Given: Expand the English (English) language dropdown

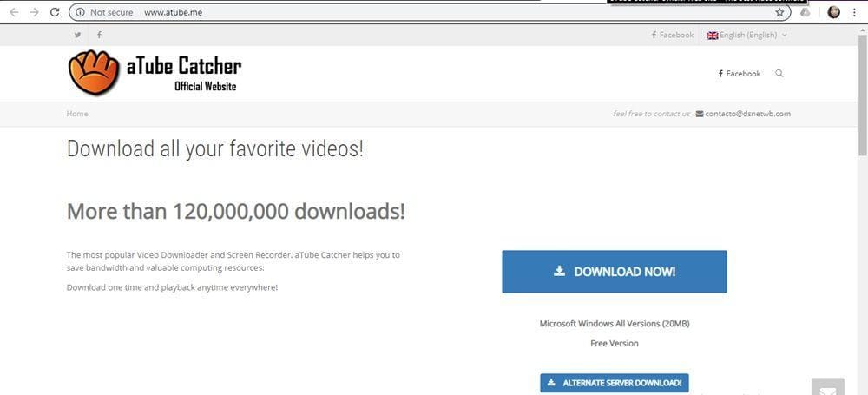Looking at the screenshot, I should [x=746, y=35].
